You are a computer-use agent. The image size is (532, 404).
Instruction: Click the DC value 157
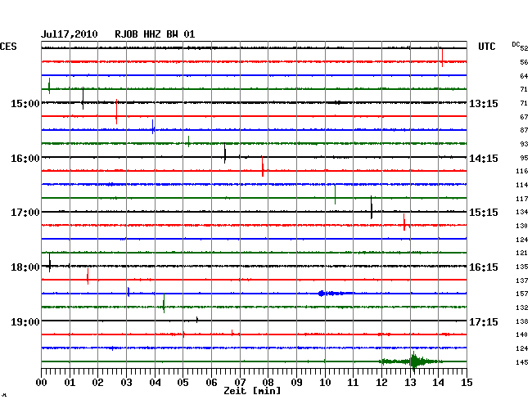[522, 294]
